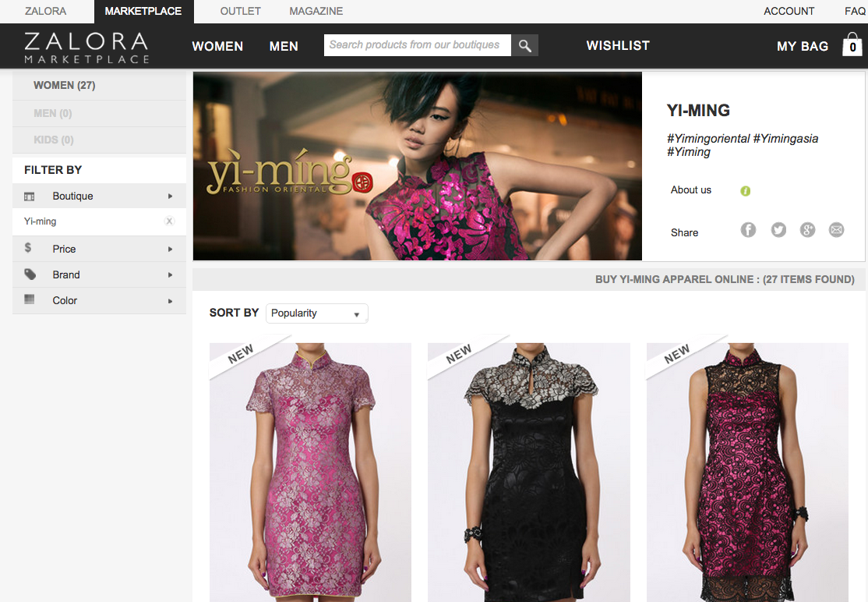
Task: Share the Yi-Ming page on Twitter
Action: (778, 229)
